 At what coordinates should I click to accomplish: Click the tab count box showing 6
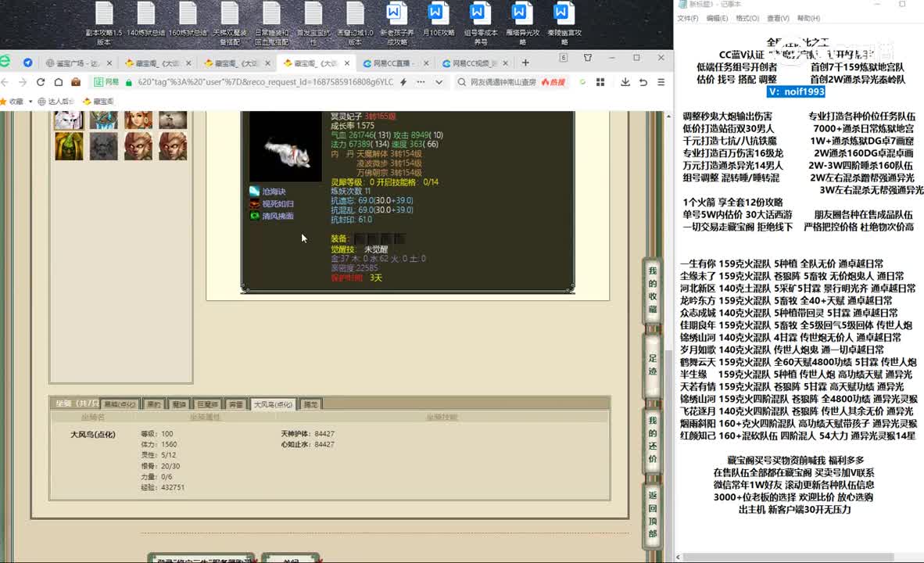[x=564, y=58]
